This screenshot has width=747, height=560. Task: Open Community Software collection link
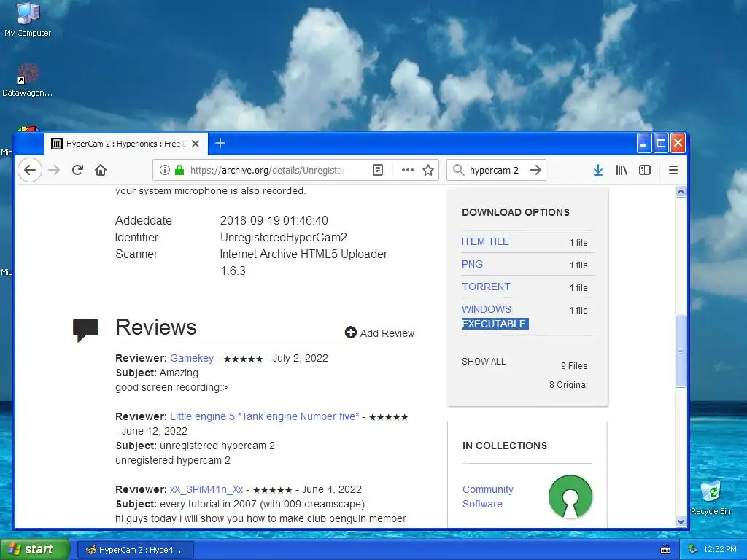(488, 497)
